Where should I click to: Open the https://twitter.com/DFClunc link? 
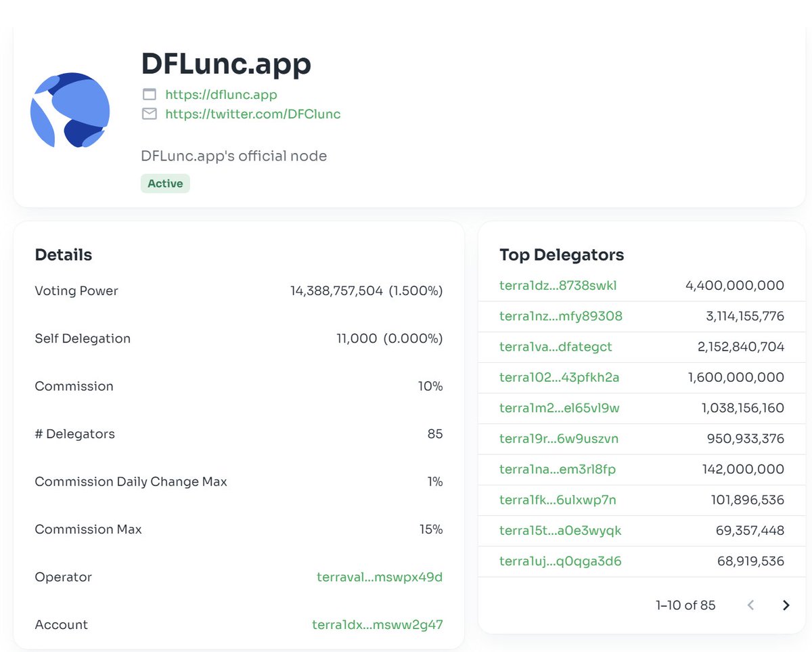253,114
